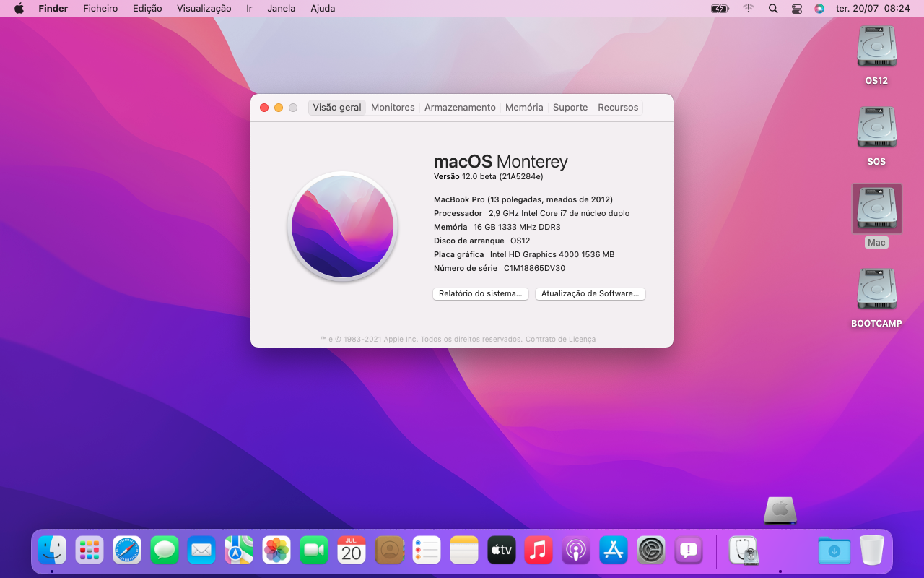Open Music app in the Dock

coord(539,550)
